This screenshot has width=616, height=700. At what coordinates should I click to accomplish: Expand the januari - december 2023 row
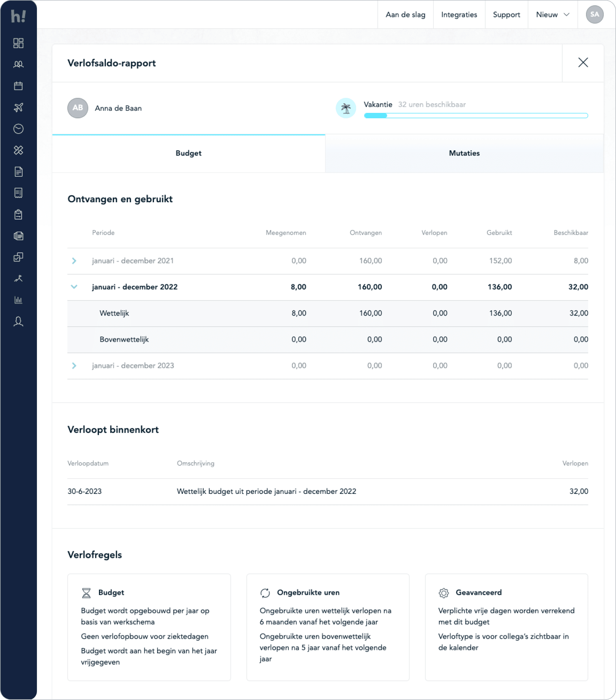[x=74, y=366]
